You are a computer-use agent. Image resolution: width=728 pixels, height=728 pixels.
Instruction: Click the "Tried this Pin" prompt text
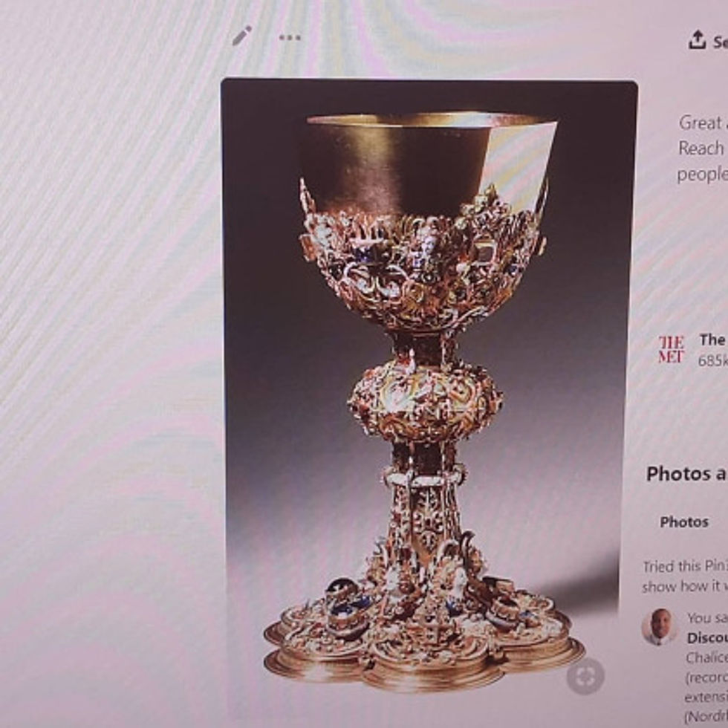click(685, 566)
